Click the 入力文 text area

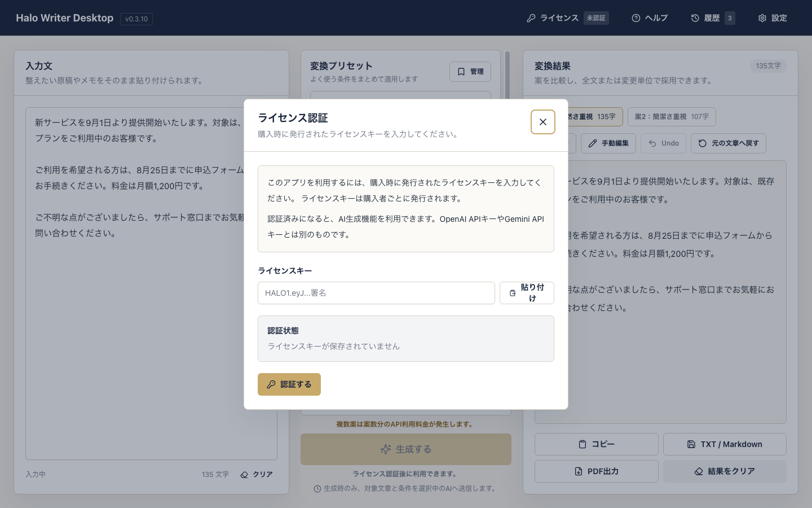pos(151,284)
